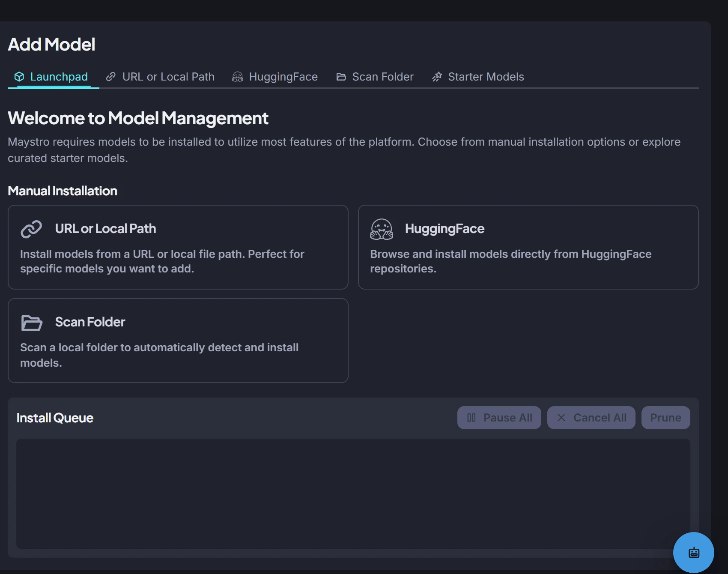Screen dimensions: 728x574
Task: Click the empty install queue list area
Action: 353,493
